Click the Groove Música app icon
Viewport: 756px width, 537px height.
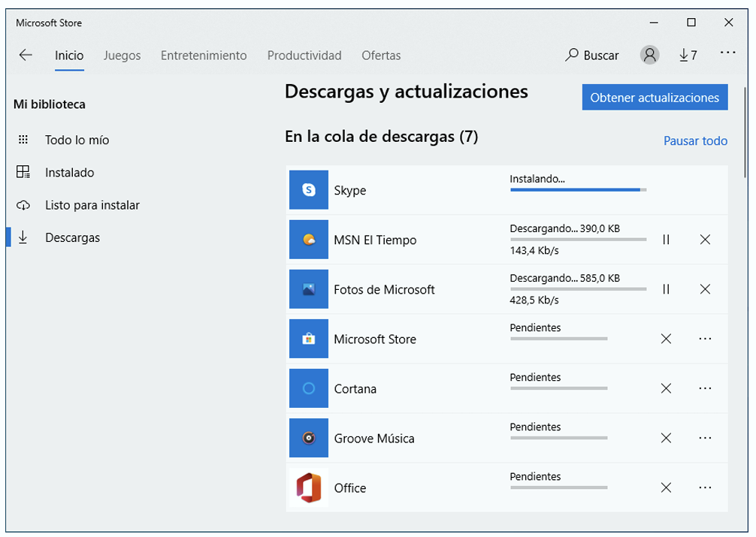[309, 438]
